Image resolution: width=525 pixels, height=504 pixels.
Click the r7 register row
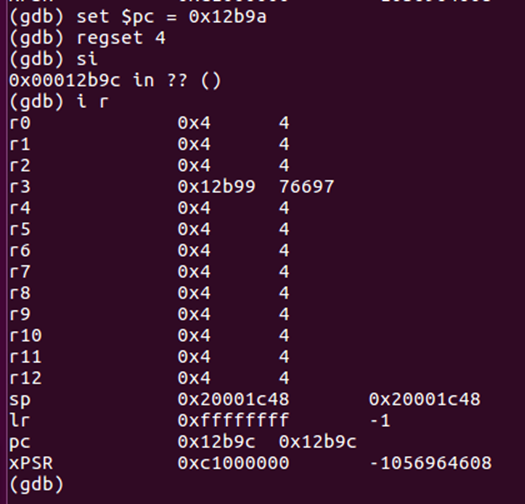pos(149,272)
